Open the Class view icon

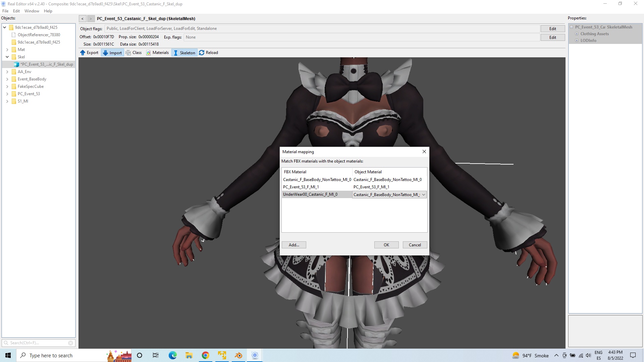128,53
